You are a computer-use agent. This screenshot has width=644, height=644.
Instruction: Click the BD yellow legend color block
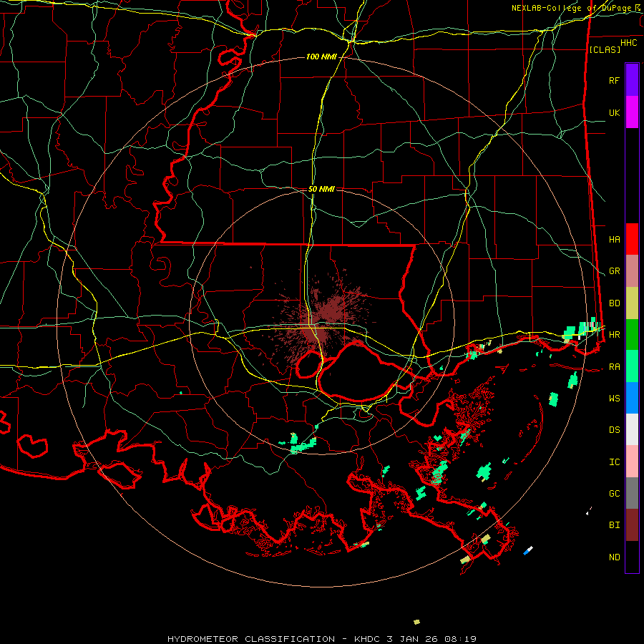[632, 303]
